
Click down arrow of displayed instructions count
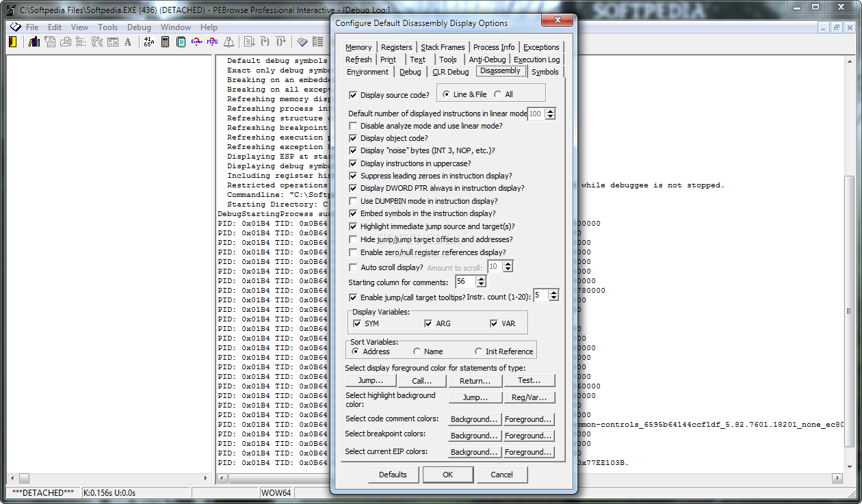pyautogui.click(x=549, y=116)
